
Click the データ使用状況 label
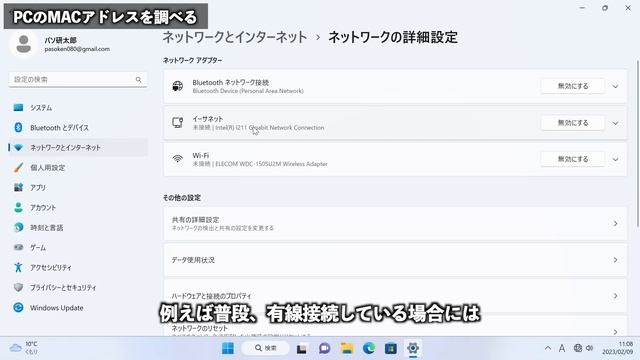[193, 260]
